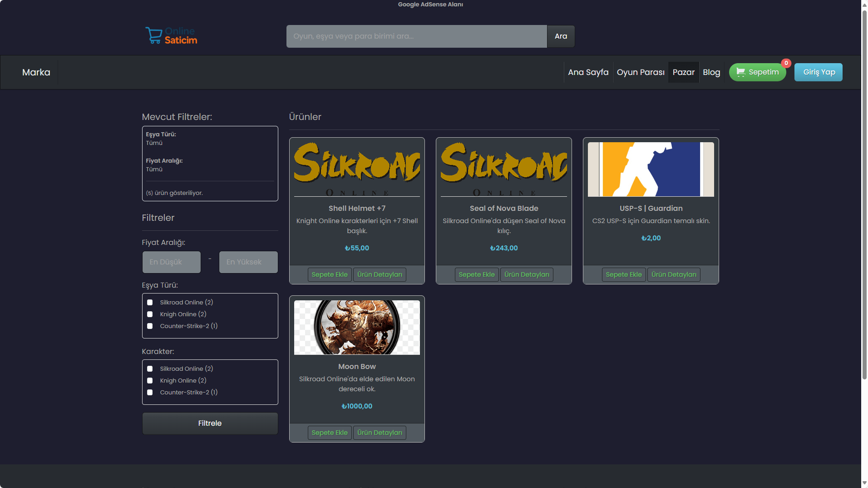The height and width of the screenshot is (488, 868).
Task: Click the cart badge showing 0
Action: click(x=786, y=63)
